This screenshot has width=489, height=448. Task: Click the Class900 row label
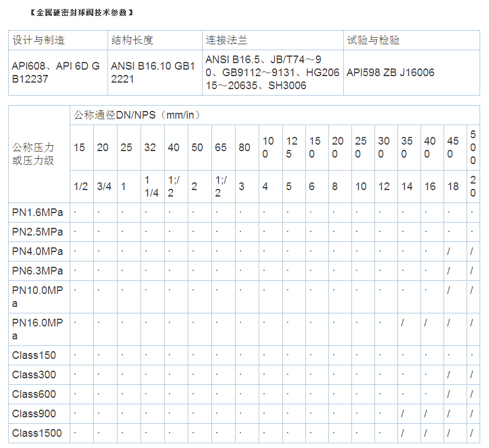(x=34, y=414)
